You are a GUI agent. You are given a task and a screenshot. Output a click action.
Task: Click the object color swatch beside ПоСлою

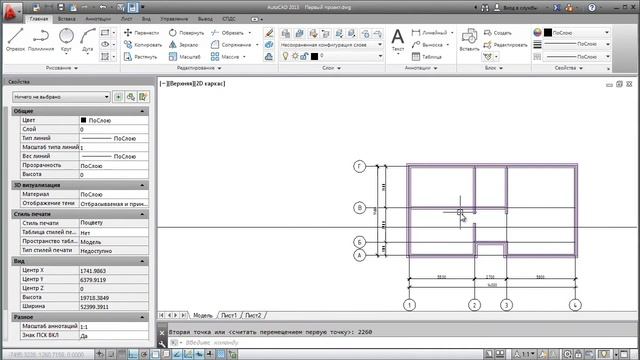coord(548,32)
